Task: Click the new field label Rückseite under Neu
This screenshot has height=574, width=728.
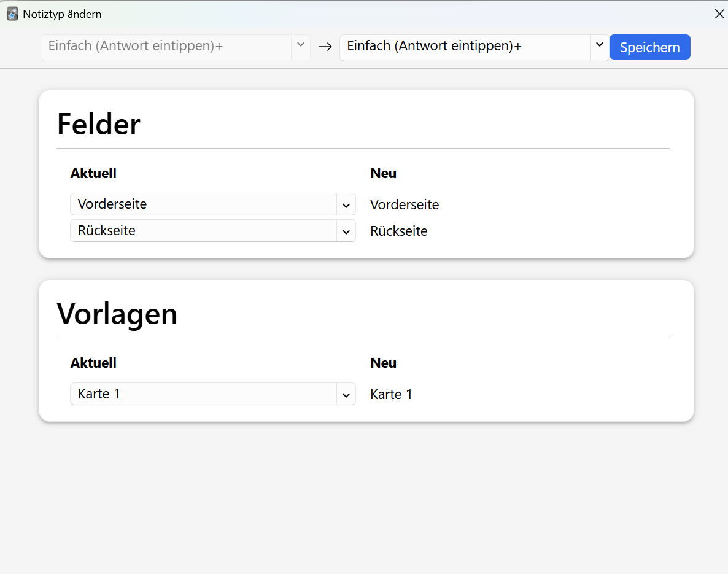Action: pyautogui.click(x=399, y=231)
